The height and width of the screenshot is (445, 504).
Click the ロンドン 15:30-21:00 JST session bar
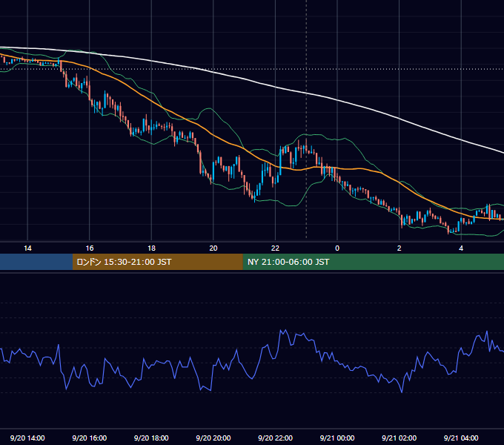tap(157, 262)
